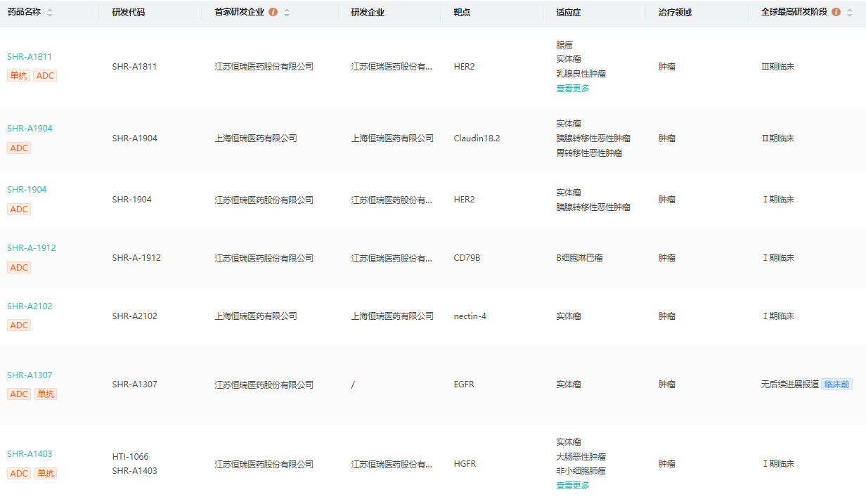The width and height of the screenshot is (866, 504).
Task: Click Ⅲ期临床 stage cell
Action: [x=778, y=67]
